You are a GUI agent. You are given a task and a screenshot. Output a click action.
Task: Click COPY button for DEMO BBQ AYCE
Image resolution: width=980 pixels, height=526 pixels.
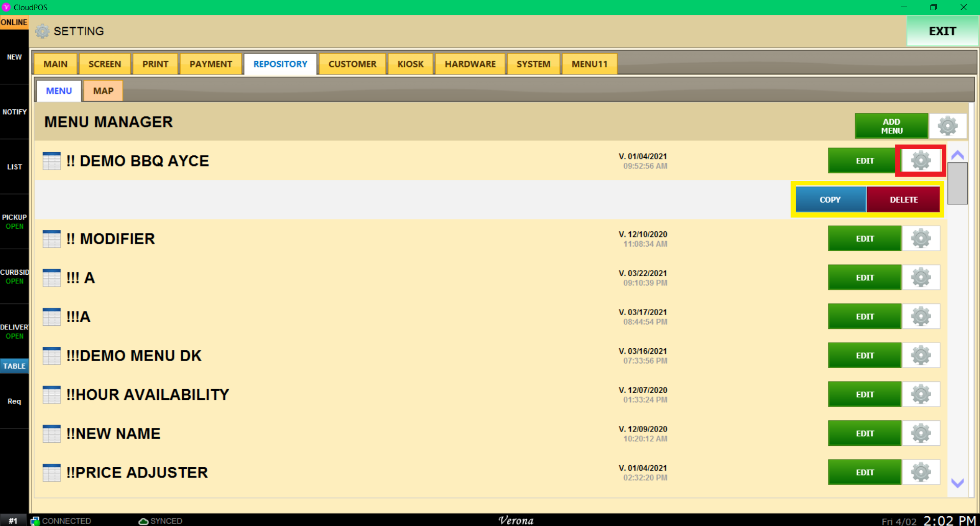tap(830, 200)
